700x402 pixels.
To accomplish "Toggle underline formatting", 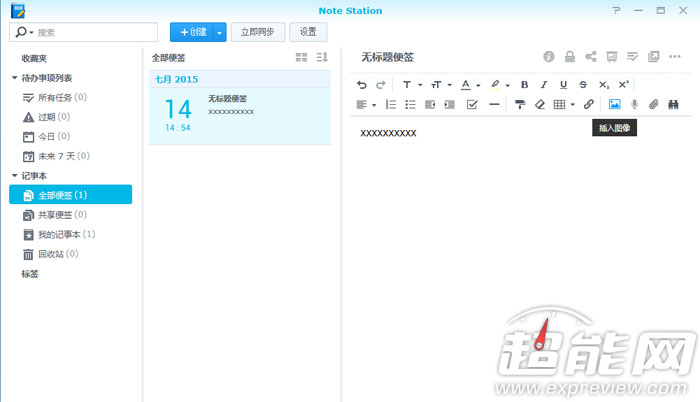I will (563, 84).
